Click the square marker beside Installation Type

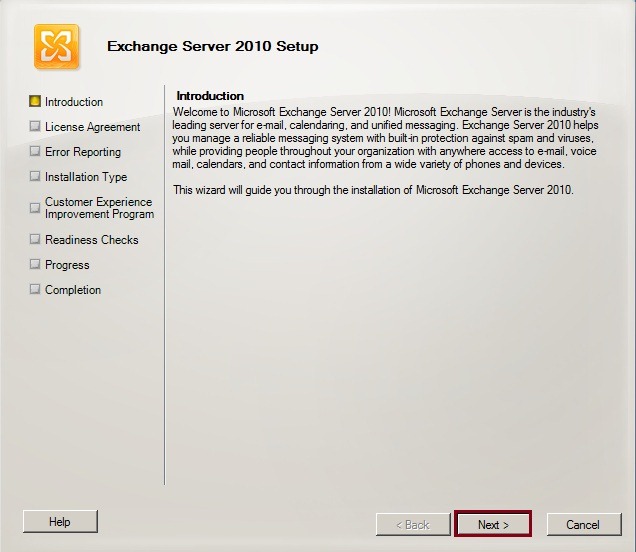click(35, 176)
